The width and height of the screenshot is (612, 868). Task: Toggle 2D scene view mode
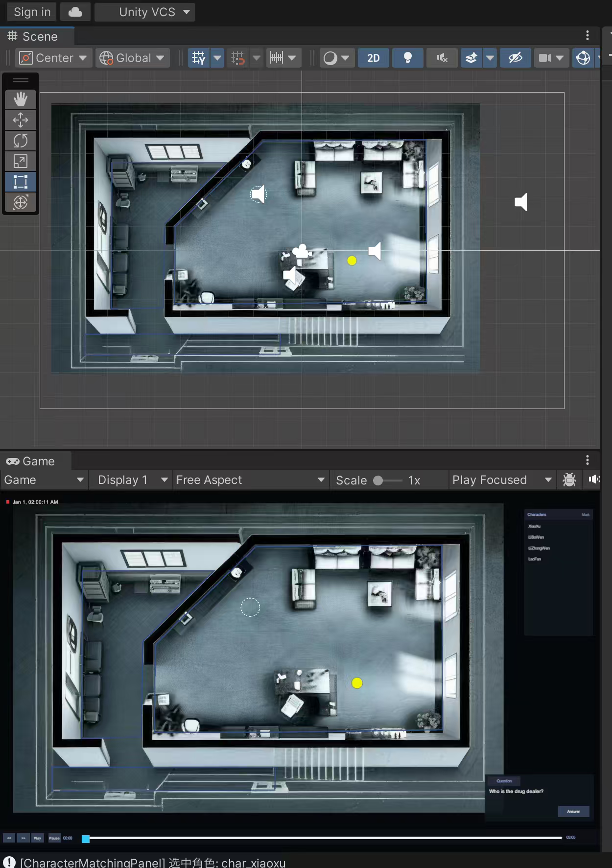pyautogui.click(x=374, y=58)
